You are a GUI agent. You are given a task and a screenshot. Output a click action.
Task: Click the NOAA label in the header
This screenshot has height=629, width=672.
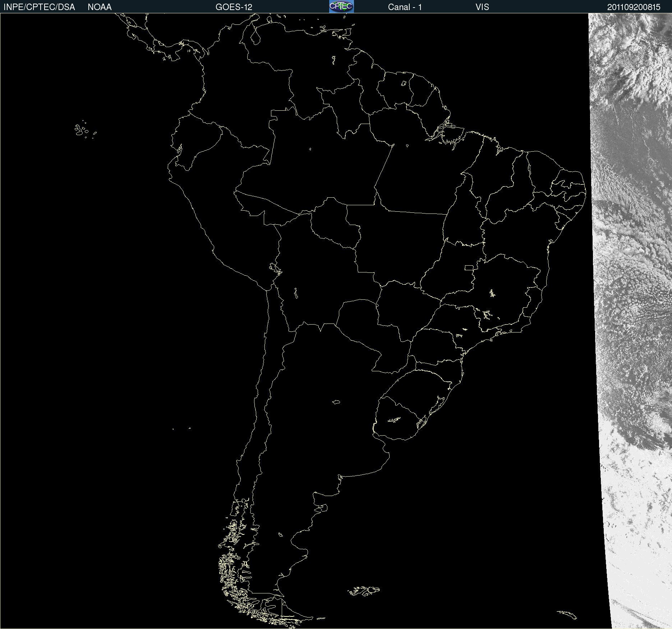click(100, 7)
